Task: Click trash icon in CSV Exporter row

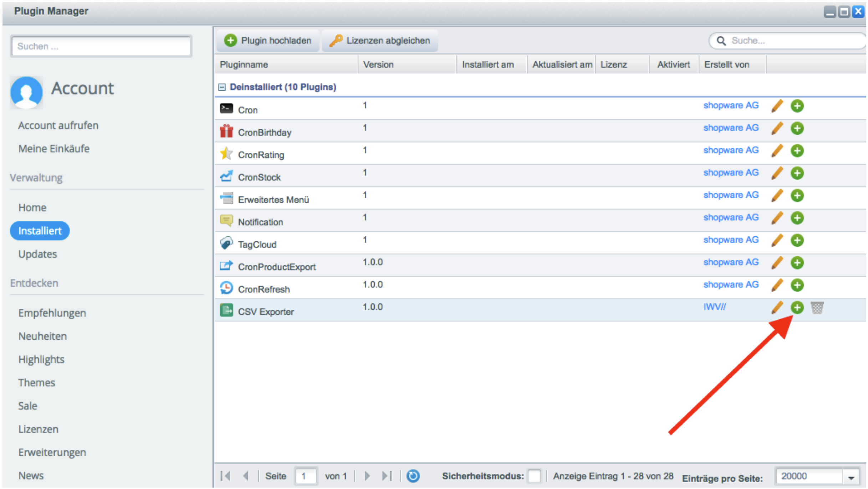Action: tap(817, 308)
